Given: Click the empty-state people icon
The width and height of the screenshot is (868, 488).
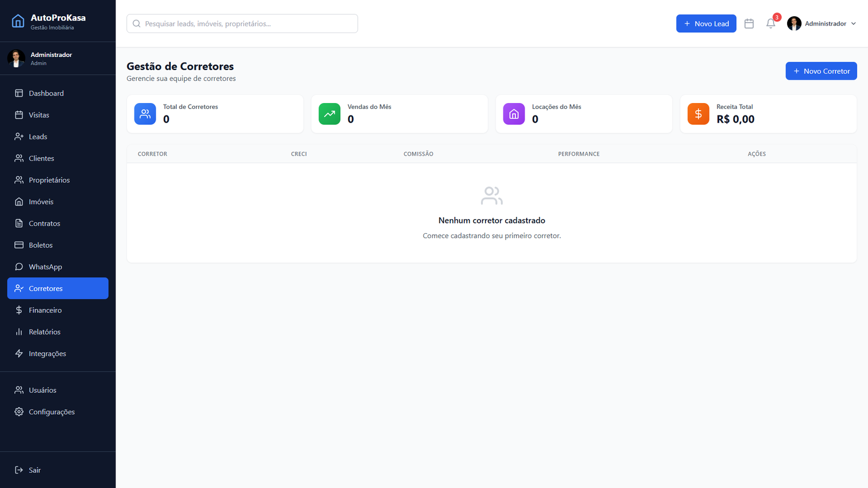Looking at the screenshot, I should pos(492,196).
